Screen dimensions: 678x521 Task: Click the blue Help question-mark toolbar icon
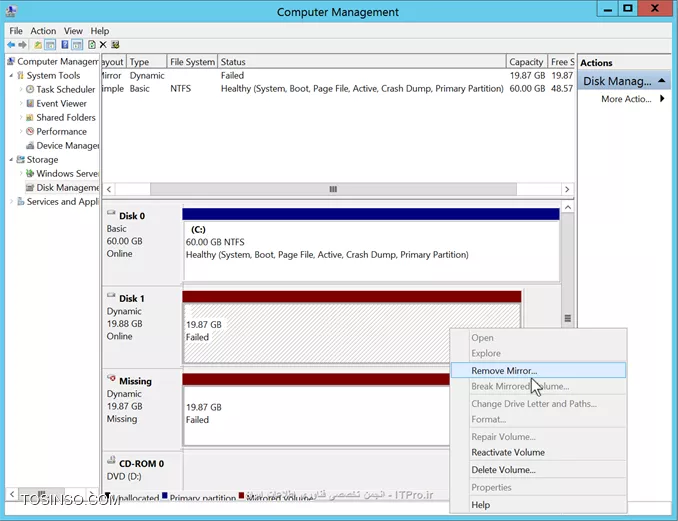(x=65, y=45)
